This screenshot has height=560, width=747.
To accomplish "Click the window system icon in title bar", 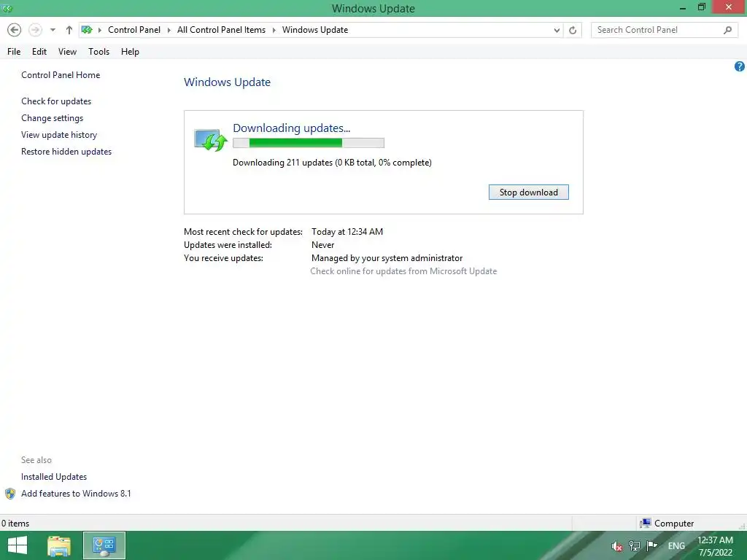I will point(7,8).
